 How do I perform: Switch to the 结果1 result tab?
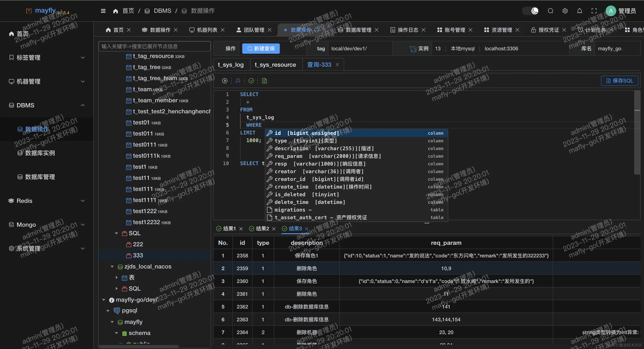pos(229,229)
